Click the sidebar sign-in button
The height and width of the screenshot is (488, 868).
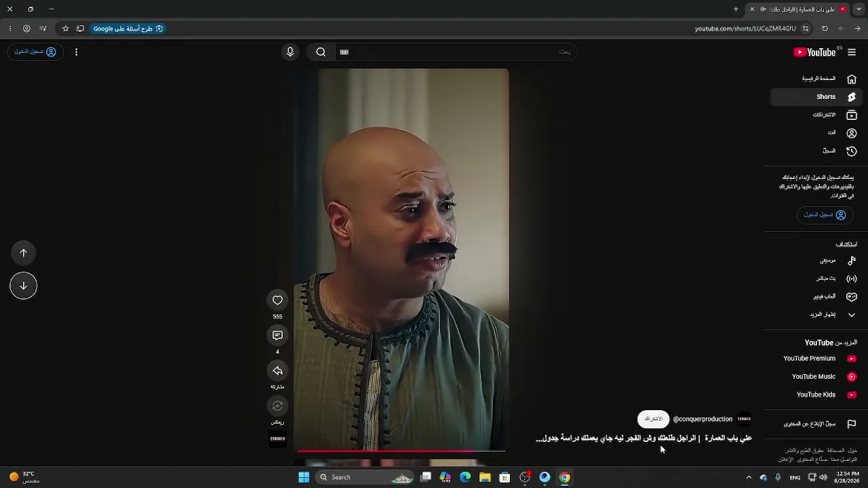(x=825, y=215)
